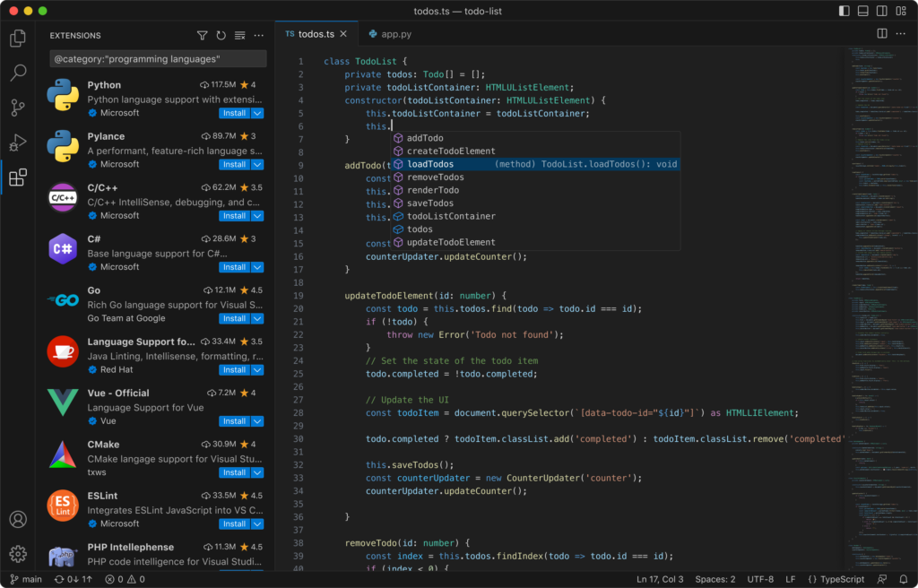Open the Explorer view in activity bar
This screenshot has height=588, width=918.
pyautogui.click(x=17, y=39)
